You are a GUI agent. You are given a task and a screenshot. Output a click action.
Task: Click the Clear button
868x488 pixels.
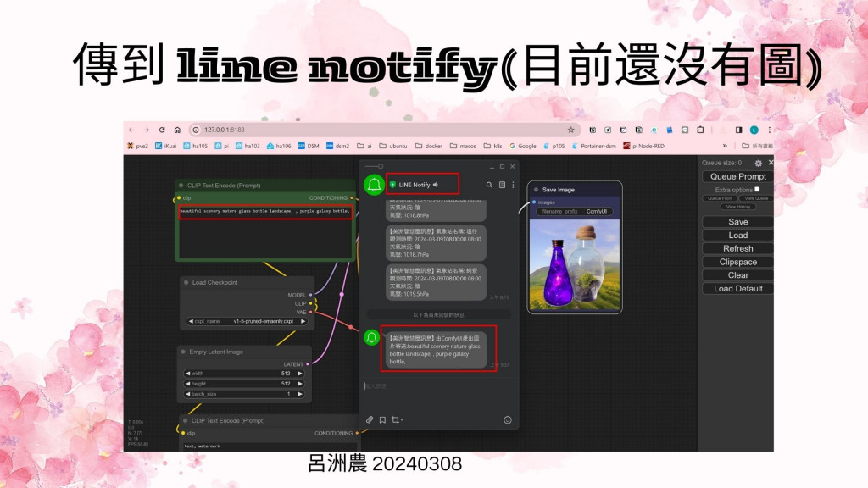738,275
